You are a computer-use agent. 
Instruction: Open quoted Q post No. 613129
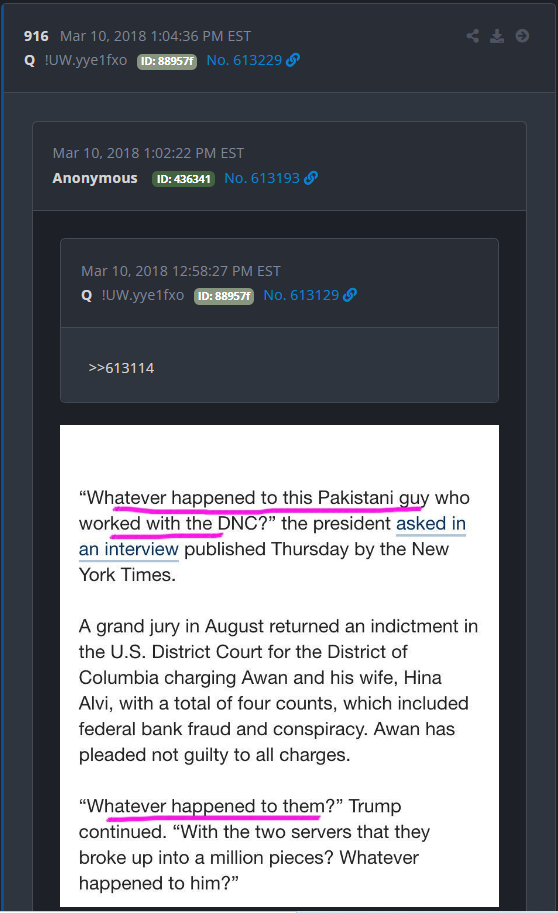tap(301, 295)
